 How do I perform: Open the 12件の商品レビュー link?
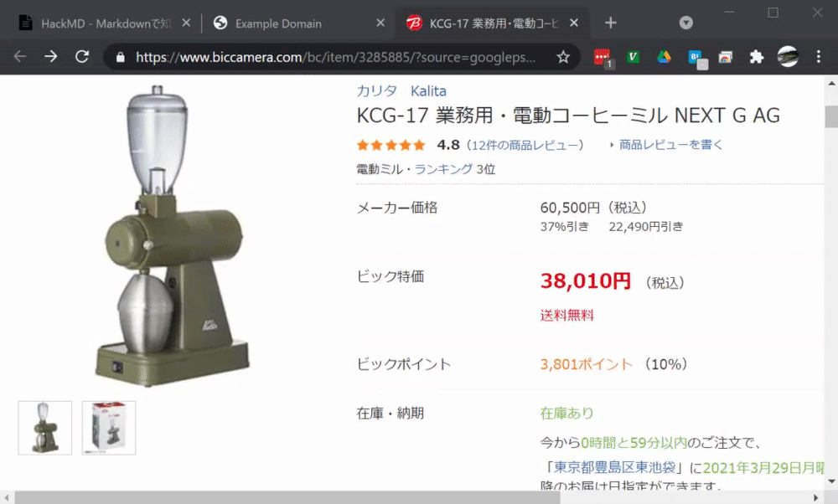[525, 145]
